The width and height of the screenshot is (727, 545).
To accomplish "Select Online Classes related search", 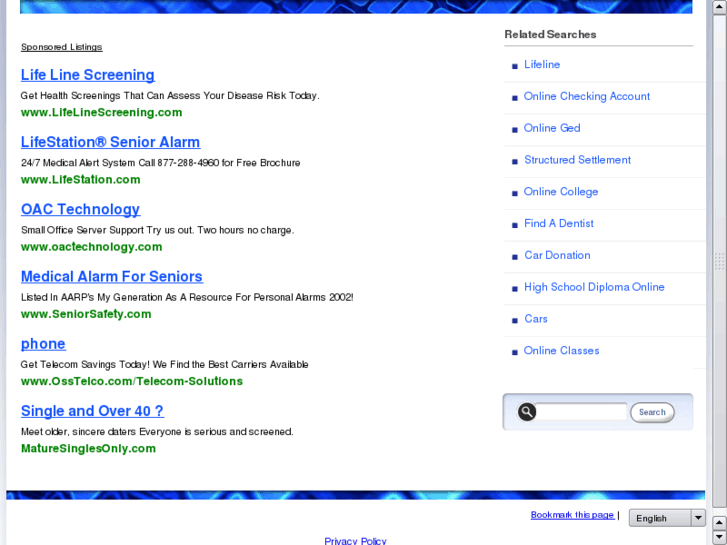I will (x=561, y=351).
